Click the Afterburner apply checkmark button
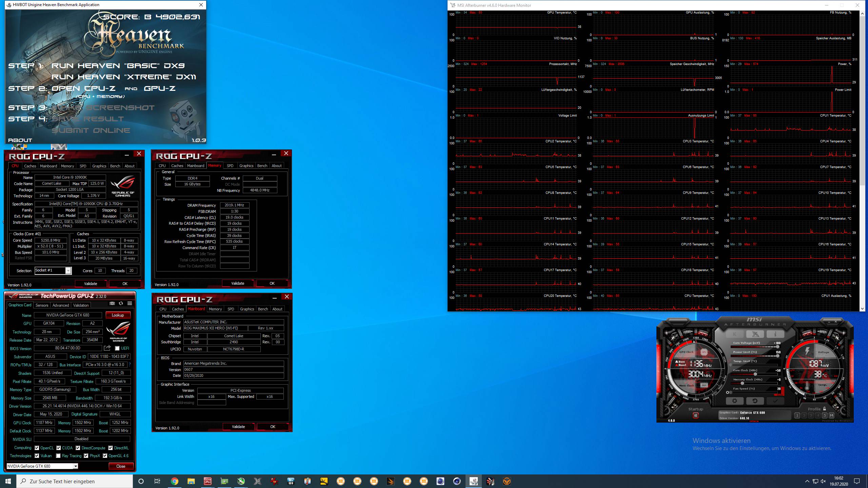 (x=775, y=401)
